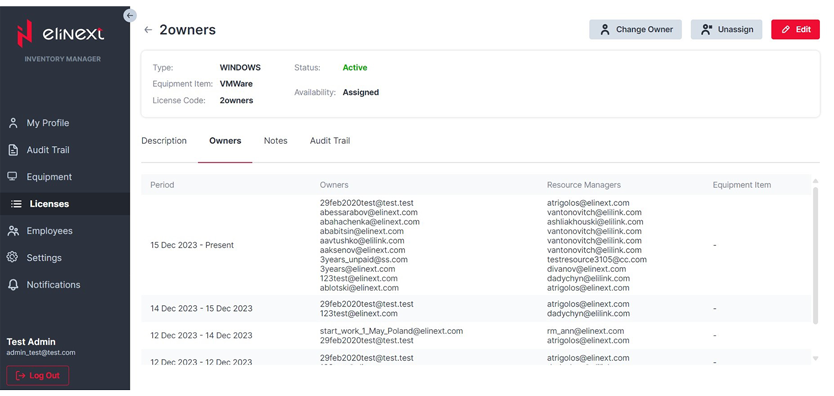Open My Profile person icon
This screenshot has height=396, width=834.
[x=13, y=123]
